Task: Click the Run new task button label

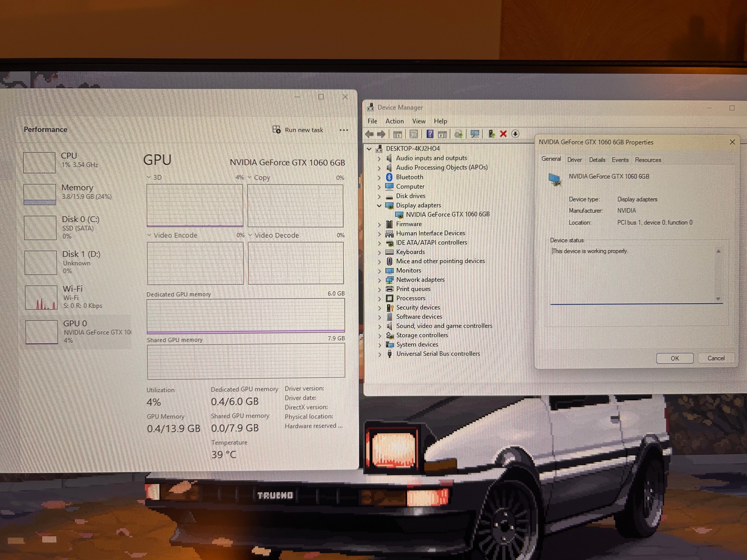Action: pyautogui.click(x=304, y=130)
